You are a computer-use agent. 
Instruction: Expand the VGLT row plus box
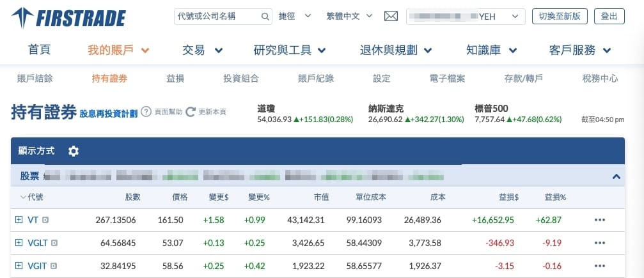pos(19,243)
